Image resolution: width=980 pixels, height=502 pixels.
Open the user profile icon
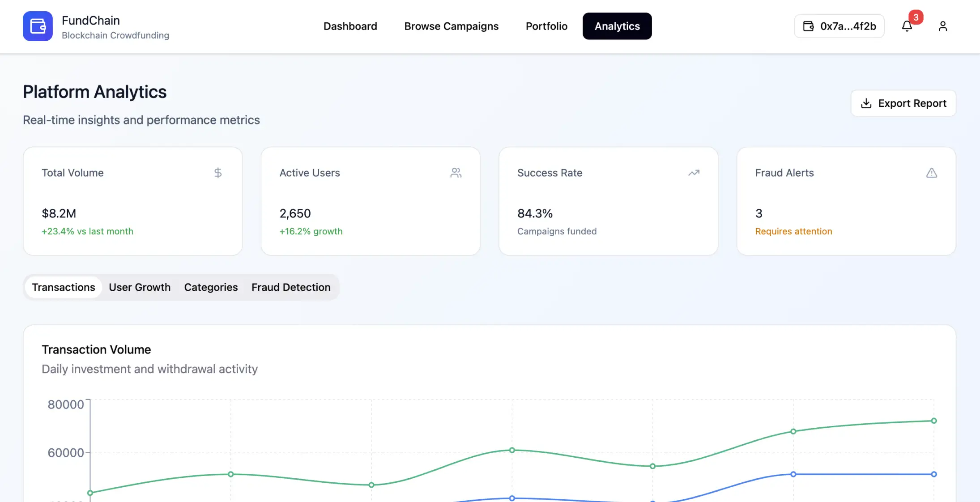click(943, 26)
